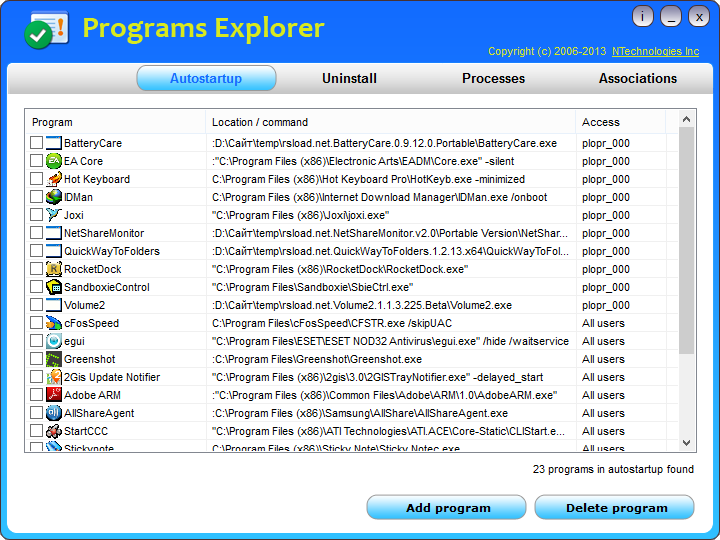This screenshot has height=540, width=720.
Task: Toggle the StartCCC checkbox
Action: pos(36,431)
